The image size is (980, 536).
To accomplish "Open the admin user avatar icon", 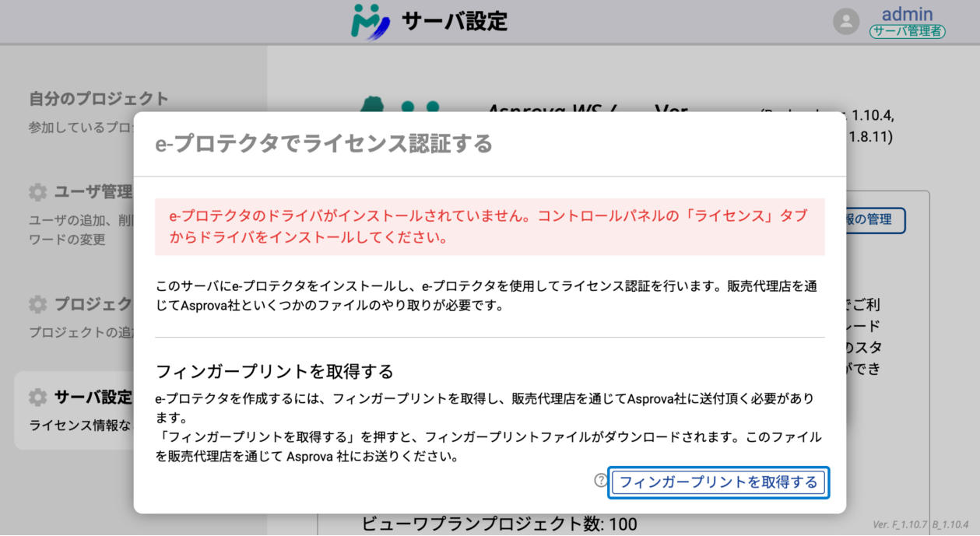I will [846, 21].
